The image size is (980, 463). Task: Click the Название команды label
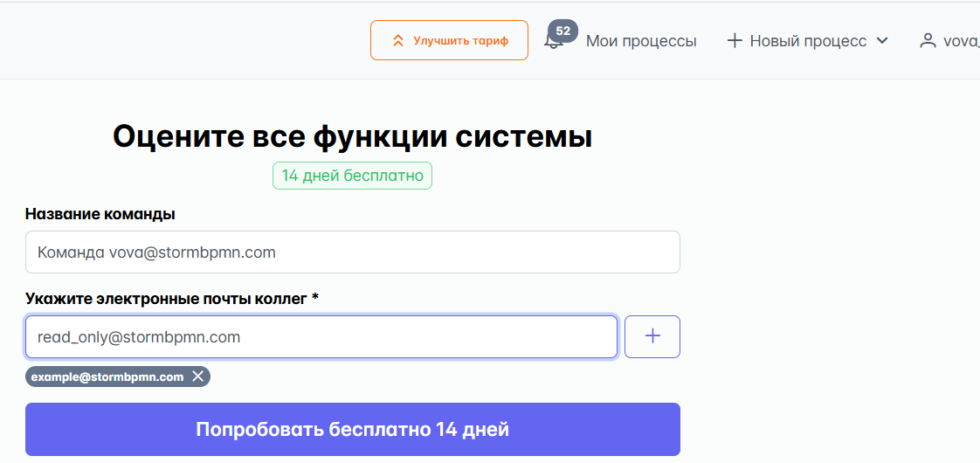(100, 214)
